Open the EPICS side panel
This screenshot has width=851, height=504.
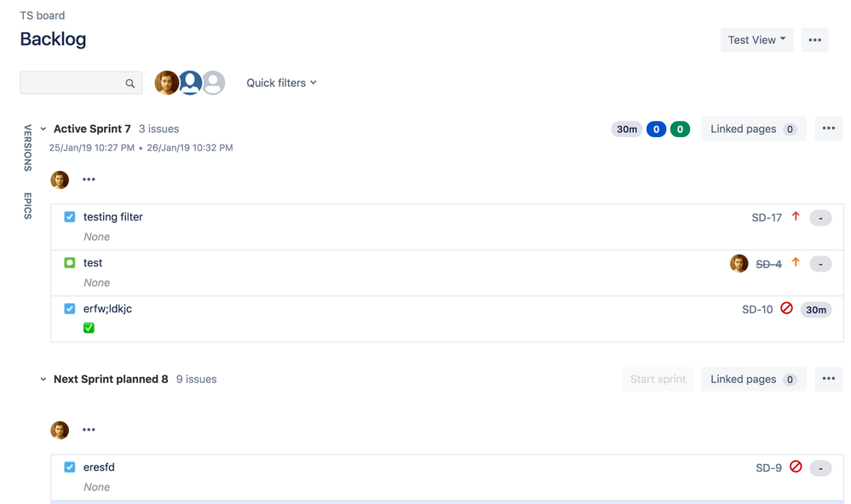26,206
